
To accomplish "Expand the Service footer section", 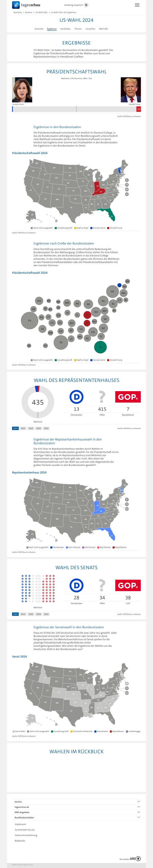I will coord(76,802).
